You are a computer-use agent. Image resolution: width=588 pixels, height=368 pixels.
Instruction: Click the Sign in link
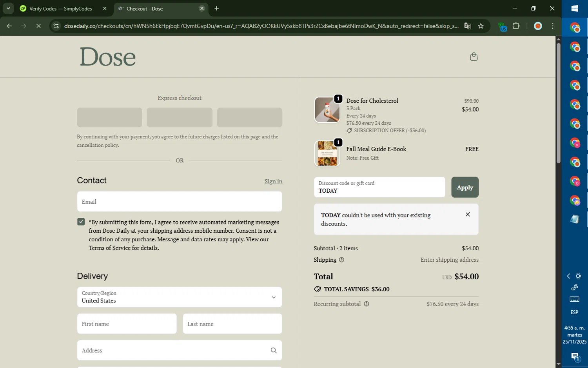click(x=273, y=181)
